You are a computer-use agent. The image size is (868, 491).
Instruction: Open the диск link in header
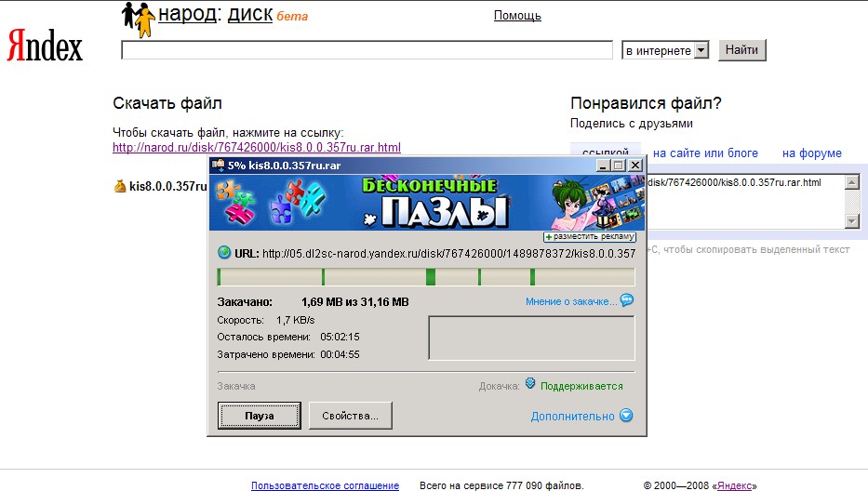249,14
